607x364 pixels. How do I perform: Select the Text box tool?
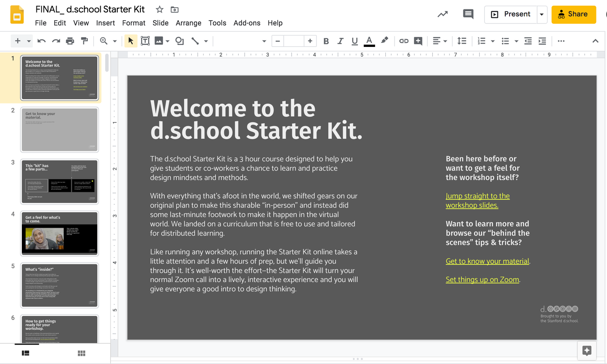click(x=145, y=41)
